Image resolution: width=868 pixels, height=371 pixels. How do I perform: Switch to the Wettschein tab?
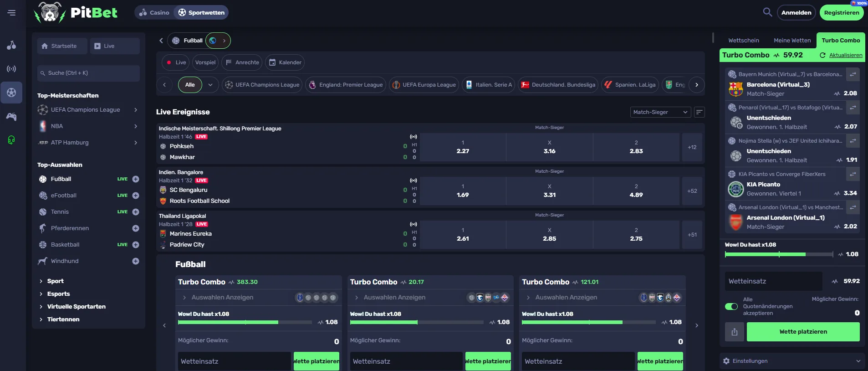click(744, 41)
